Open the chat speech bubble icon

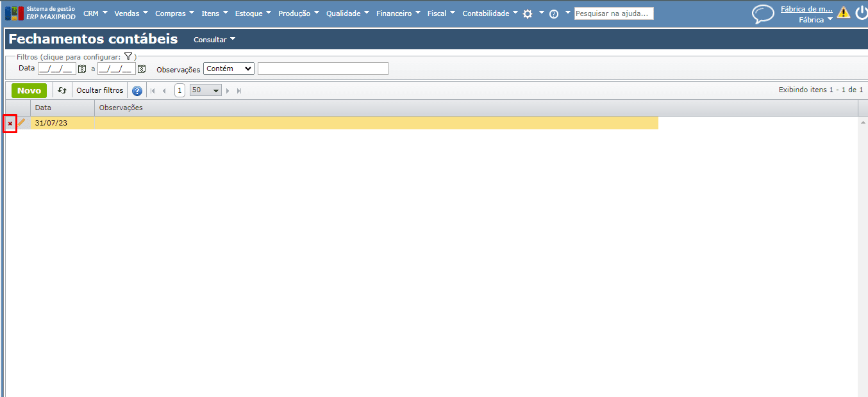[763, 14]
